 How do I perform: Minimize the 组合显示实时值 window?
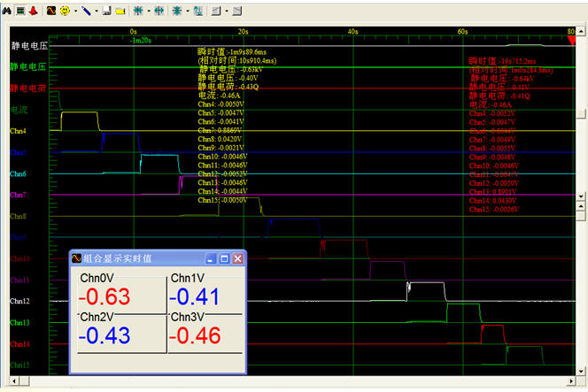(x=211, y=258)
